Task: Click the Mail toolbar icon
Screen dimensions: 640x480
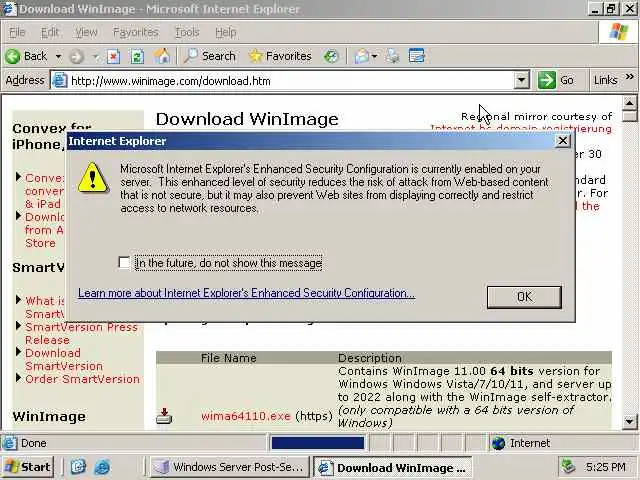Action: point(362,56)
